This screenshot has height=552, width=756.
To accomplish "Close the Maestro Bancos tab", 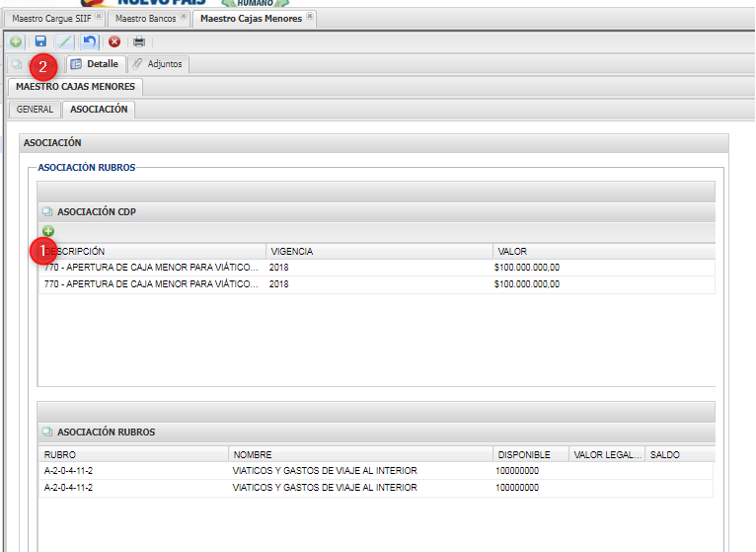I will point(183,17).
